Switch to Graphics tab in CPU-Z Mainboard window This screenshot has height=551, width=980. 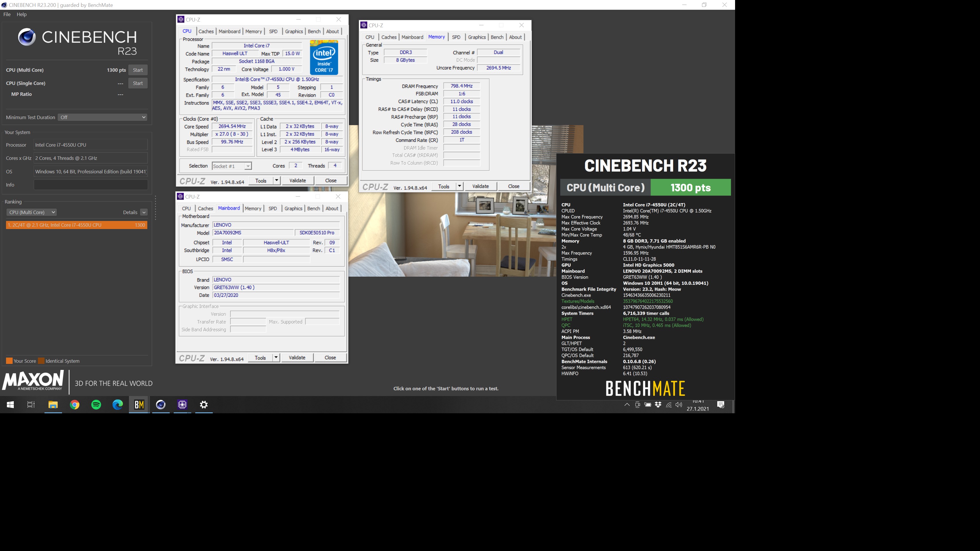[293, 208]
